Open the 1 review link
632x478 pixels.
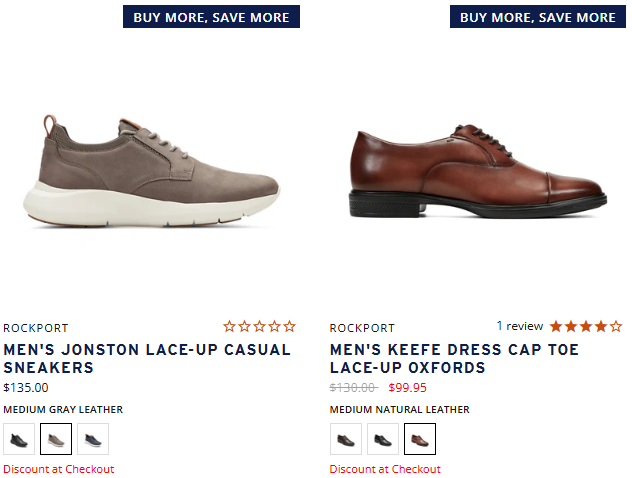(x=519, y=326)
